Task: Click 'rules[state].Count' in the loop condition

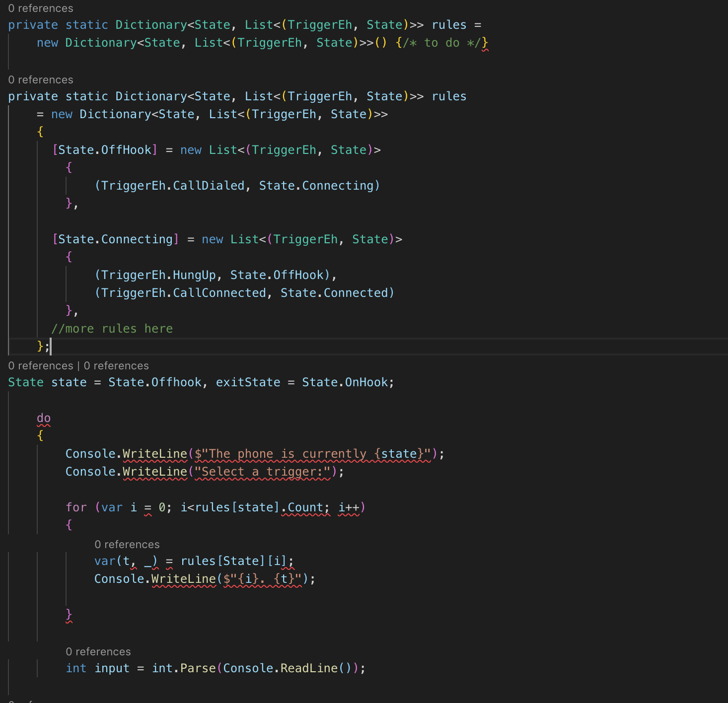Action: [x=259, y=507]
